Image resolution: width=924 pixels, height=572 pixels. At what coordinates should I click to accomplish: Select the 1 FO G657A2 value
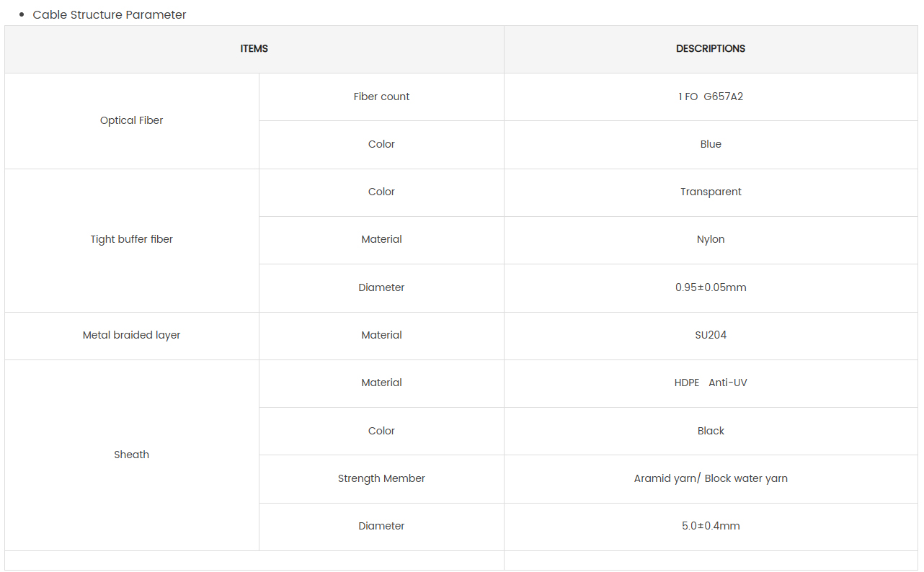[711, 97]
